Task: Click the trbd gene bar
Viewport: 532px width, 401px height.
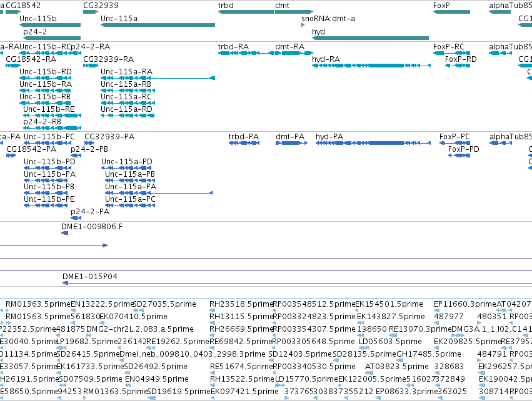Action: pos(246,12)
